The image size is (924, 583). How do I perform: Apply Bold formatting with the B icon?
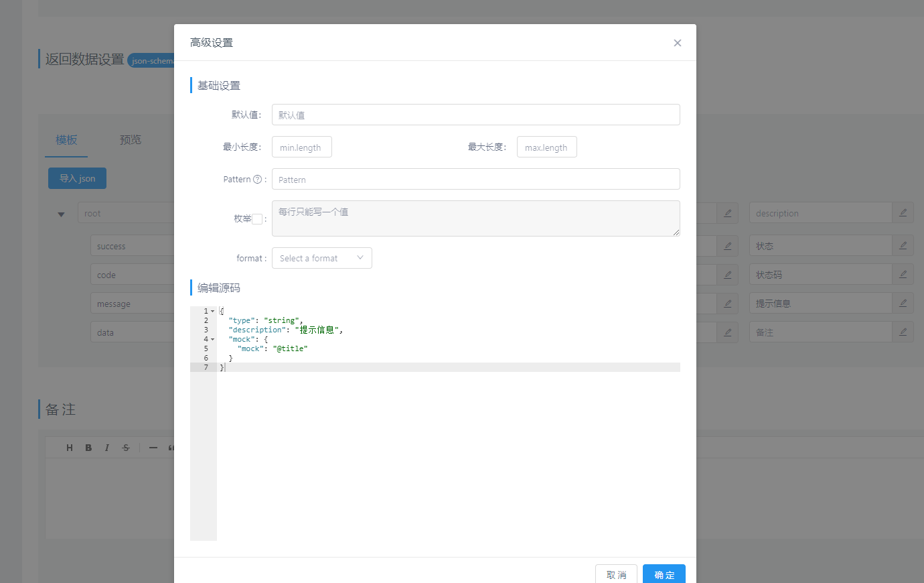pyautogui.click(x=88, y=447)
